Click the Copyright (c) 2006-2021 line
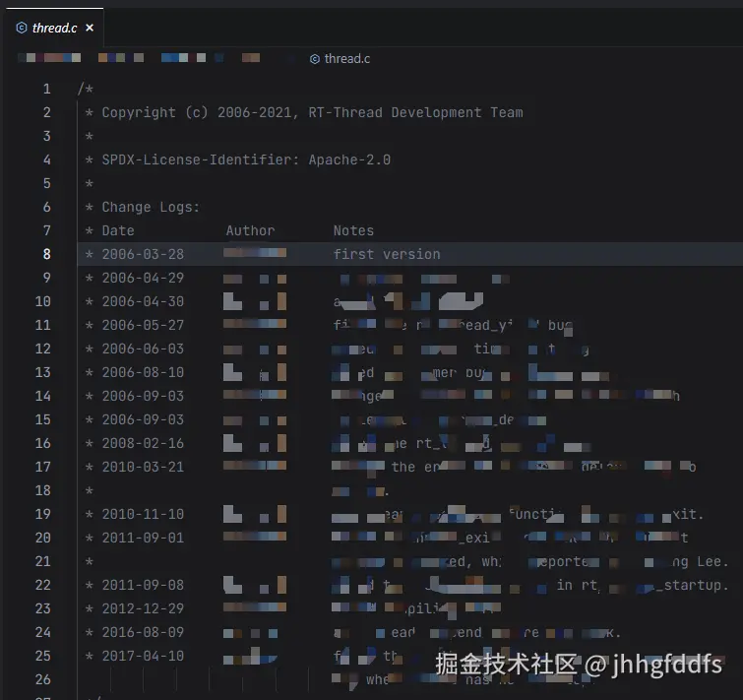This screenshot has width=743, height=700. (304, 113)
